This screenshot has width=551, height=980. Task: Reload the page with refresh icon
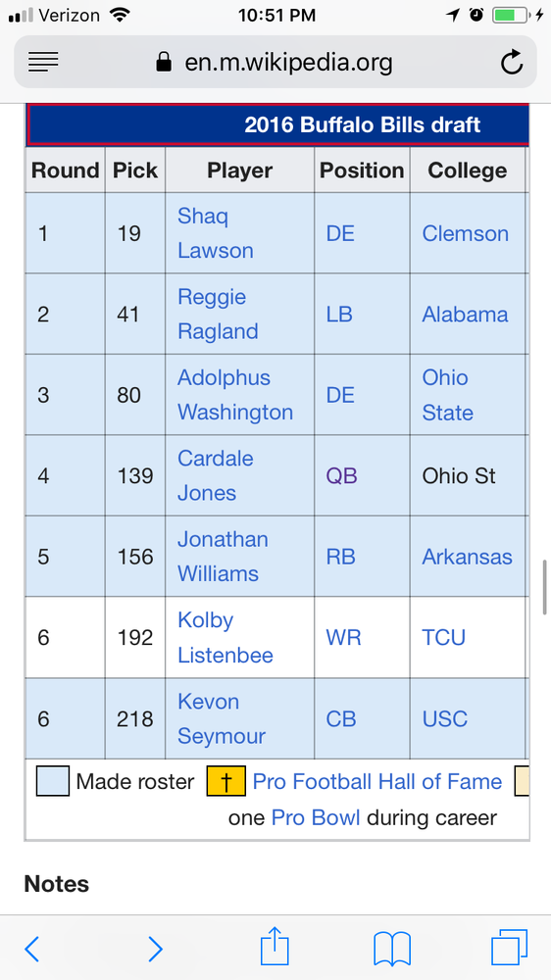[512, 62]
